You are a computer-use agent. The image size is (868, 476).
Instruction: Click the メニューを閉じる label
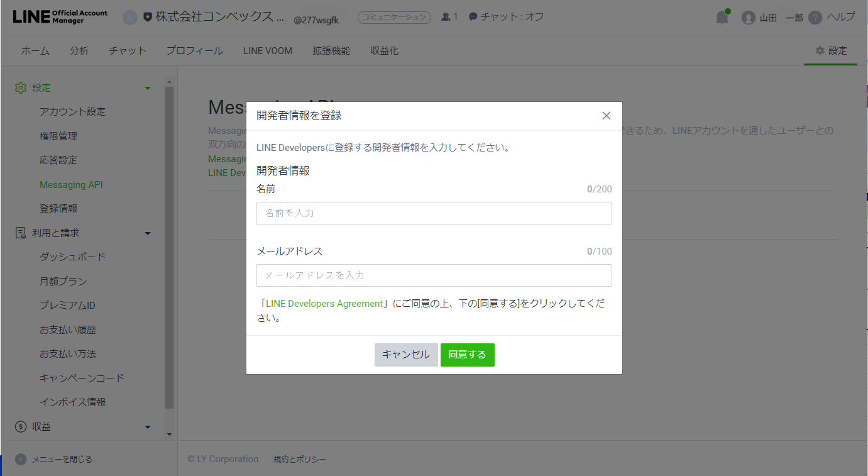coord(62,460)
